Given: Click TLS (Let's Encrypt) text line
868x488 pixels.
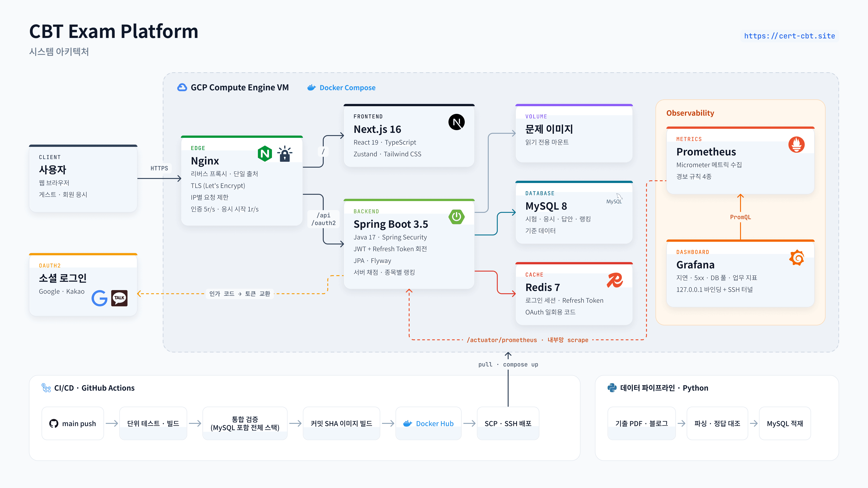Looking at the screenshot, I should coord(218,185).
